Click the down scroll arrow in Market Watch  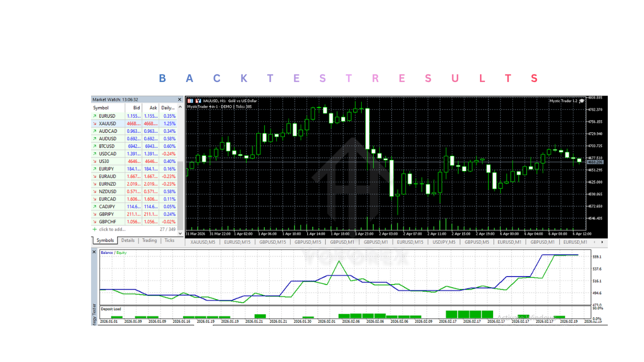pyautogui.click(x=180, y=233)
